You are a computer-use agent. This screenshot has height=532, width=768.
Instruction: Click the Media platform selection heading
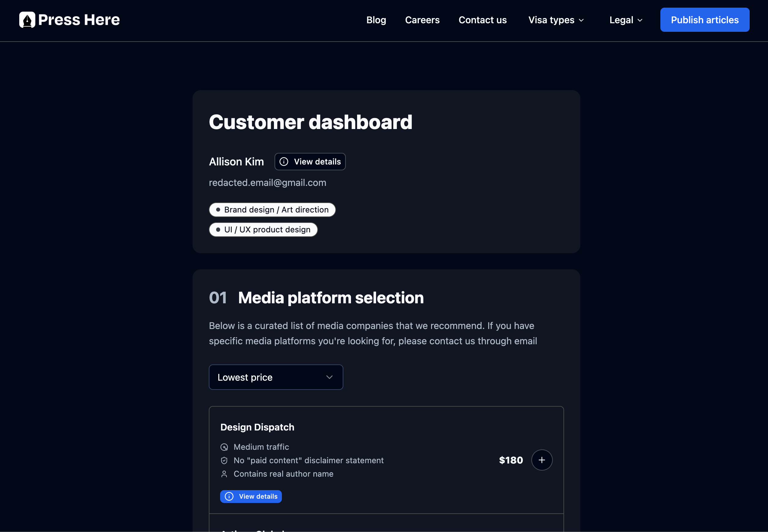click(x=331, y=298)
